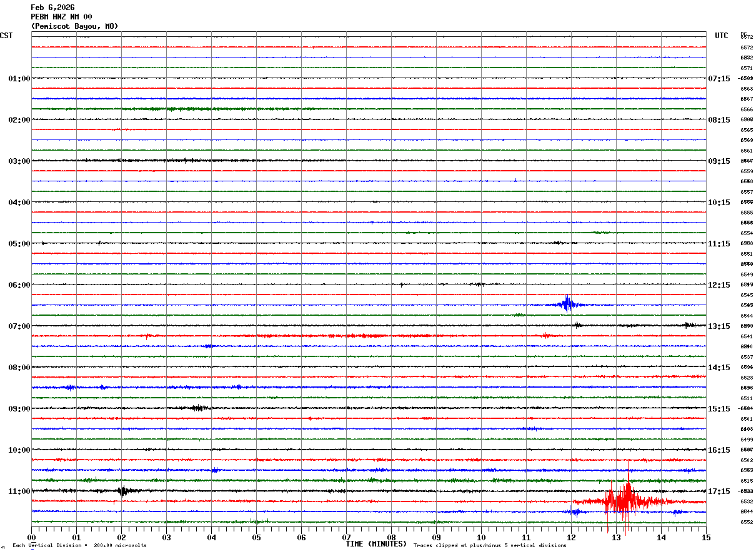This screenshot has width=756, height=554.
Task: Click the 11:15 UTC row label
Action: tap(719, 244)
